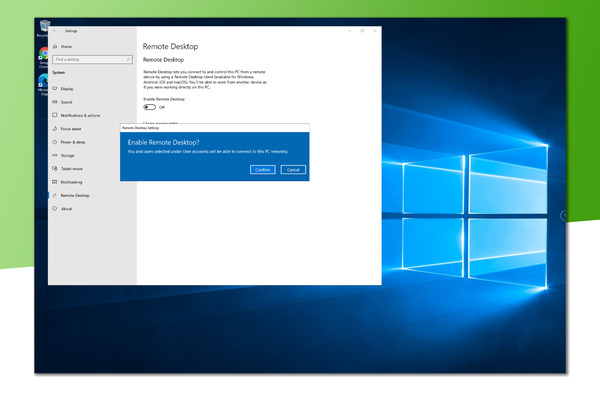The image size is (600, 400).
Task: Click the Find a setting search box
Action: tap(90, 60)
